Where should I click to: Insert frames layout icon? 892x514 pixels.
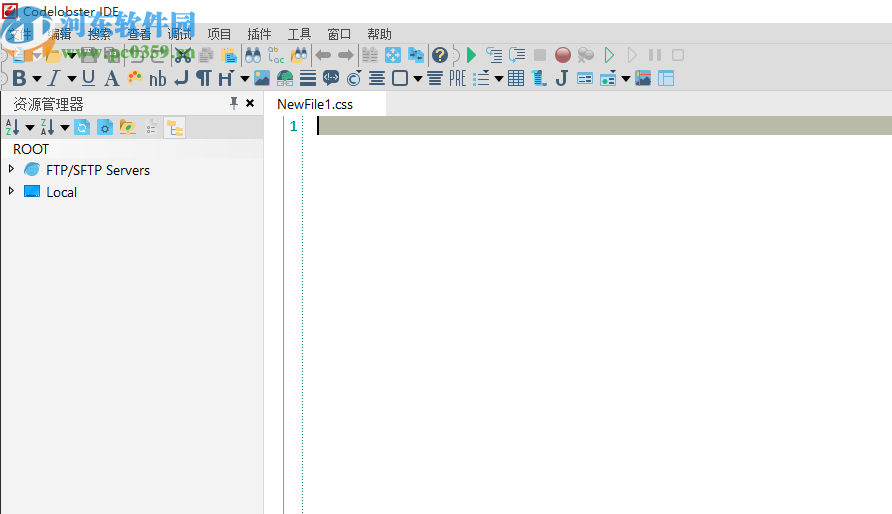point(666,78)
